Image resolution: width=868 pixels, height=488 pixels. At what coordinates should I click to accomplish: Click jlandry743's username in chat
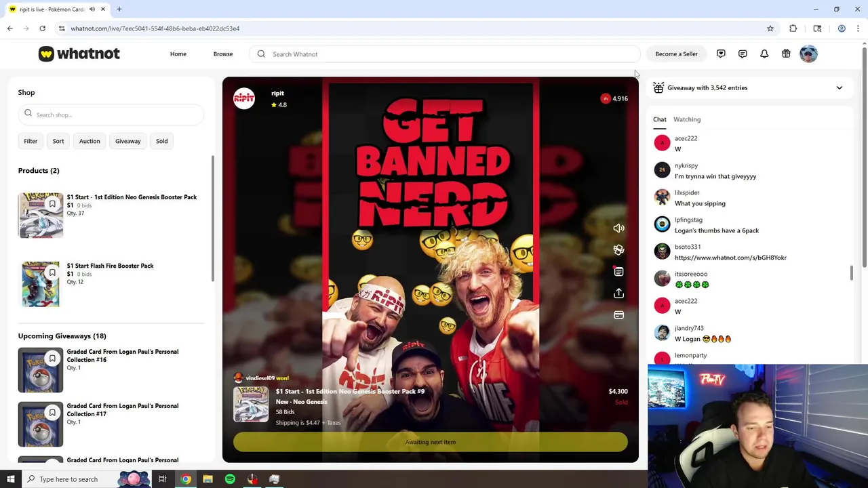click(689, 328)
